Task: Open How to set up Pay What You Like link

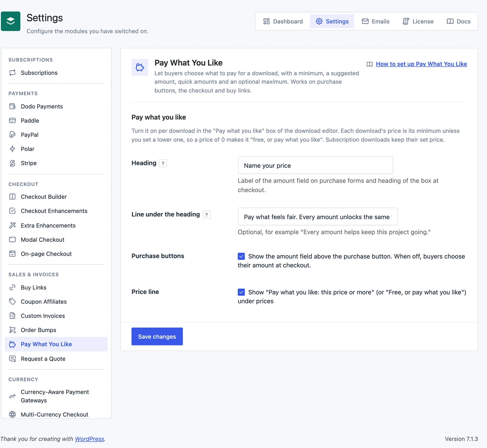Action: (x=421, y=64)
